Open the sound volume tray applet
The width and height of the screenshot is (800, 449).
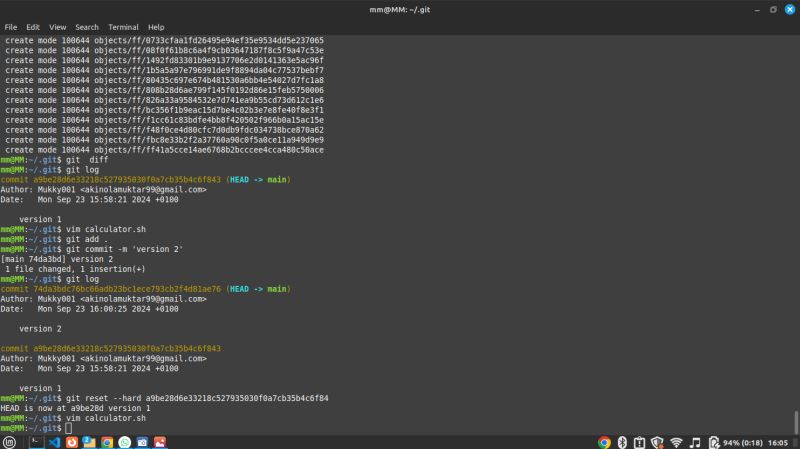coord(694,442)
